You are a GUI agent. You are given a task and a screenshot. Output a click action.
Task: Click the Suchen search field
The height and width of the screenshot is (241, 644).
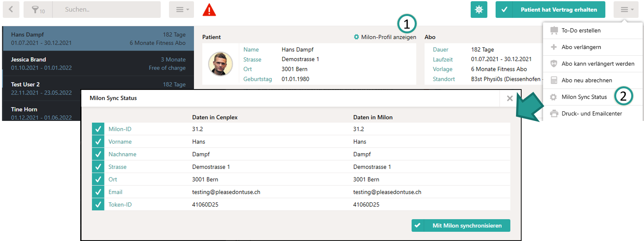click(106, 10)
